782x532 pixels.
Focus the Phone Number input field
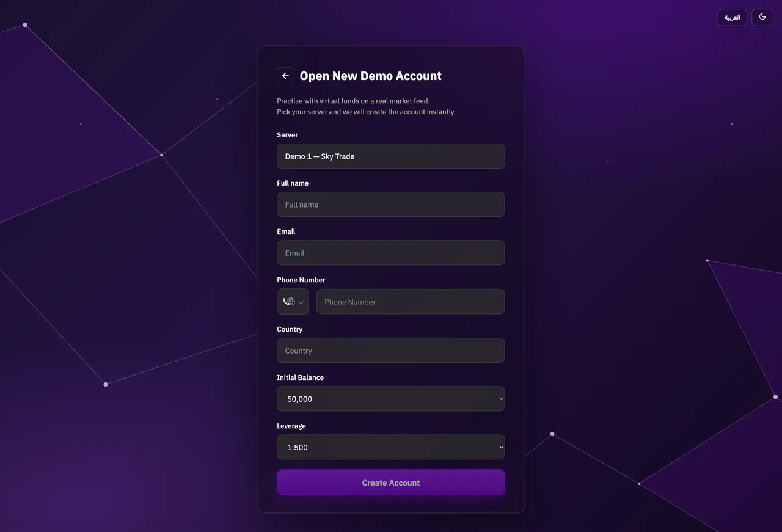click(x=411, y=302)
